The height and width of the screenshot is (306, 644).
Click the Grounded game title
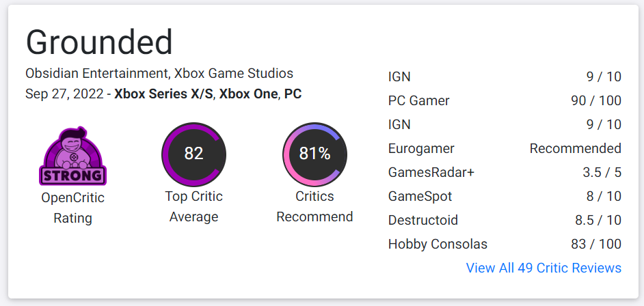click(99, 42)
